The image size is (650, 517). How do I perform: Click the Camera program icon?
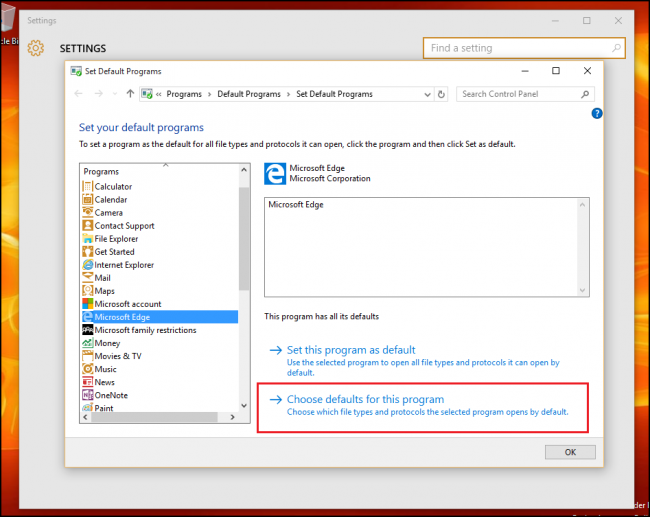(x=87, y=212)
